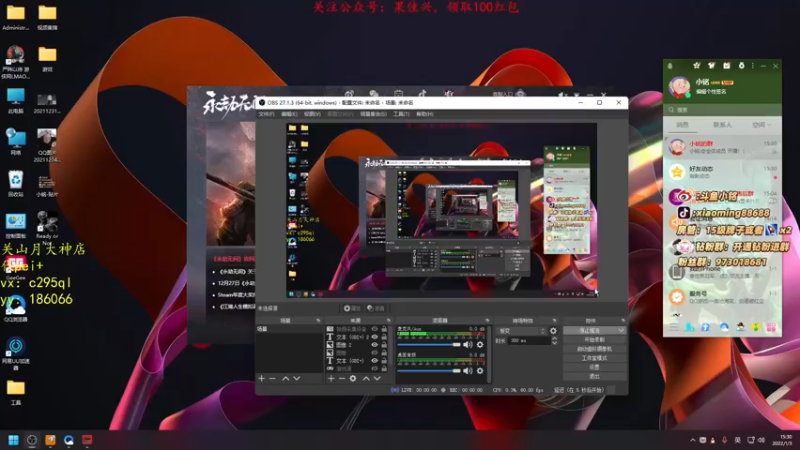Toggle visibility of the first video capture source

374,329
